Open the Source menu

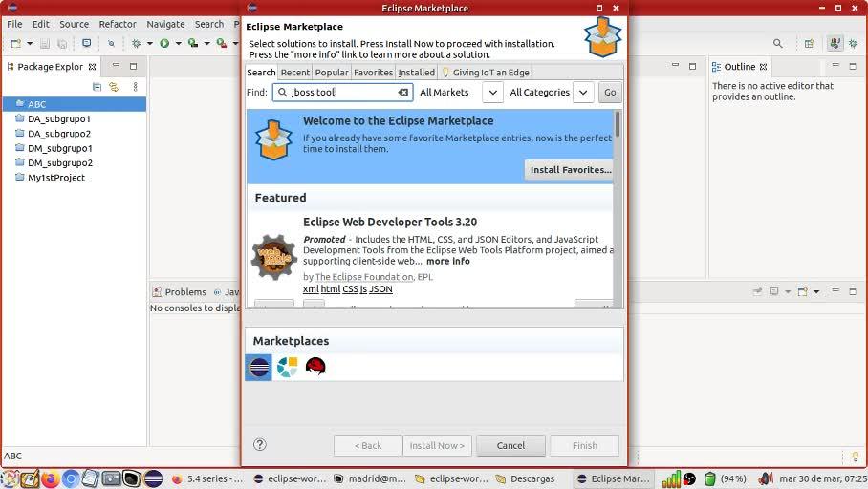pos(75,24)
